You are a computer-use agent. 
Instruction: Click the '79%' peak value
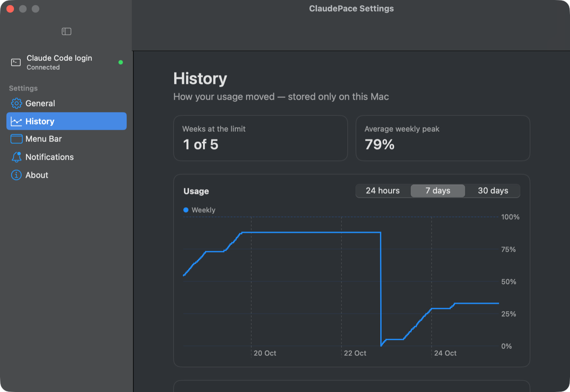click(x=379, y=144)
